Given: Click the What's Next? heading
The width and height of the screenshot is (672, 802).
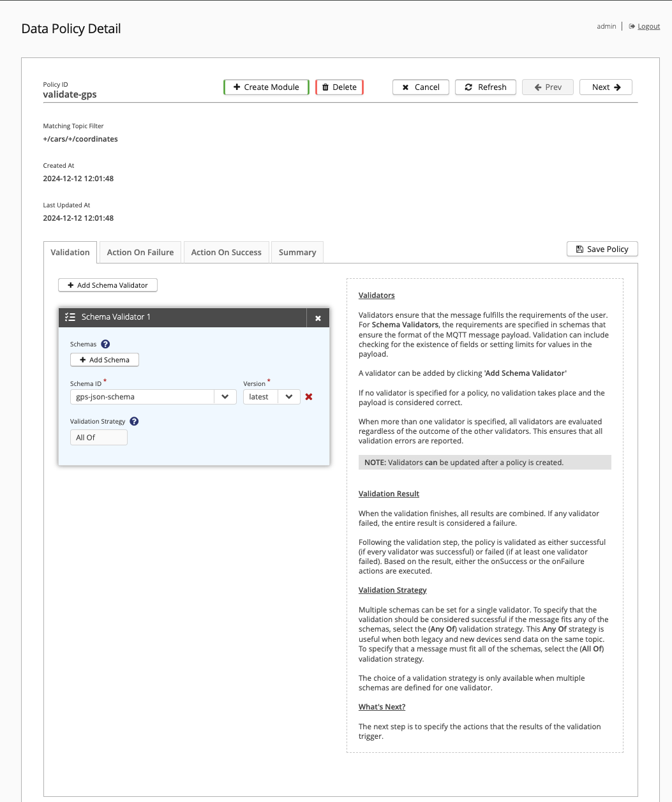Looking at the screenshot, I should [382, 707].
